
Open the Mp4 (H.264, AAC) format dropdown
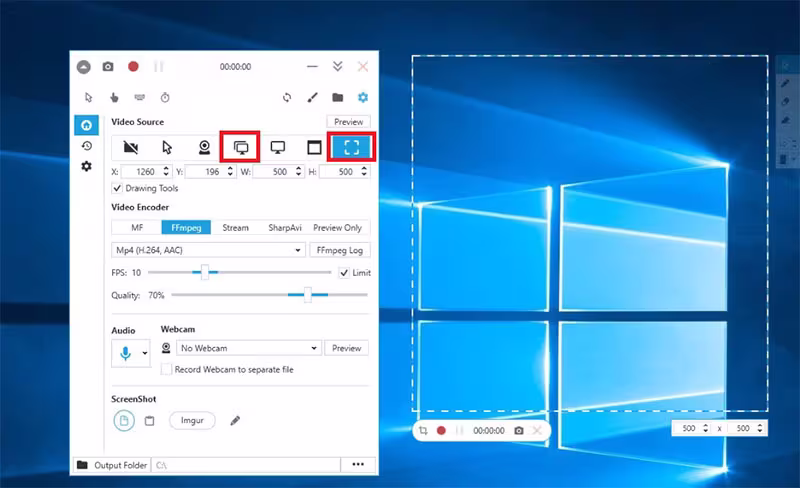click(208, 250)
